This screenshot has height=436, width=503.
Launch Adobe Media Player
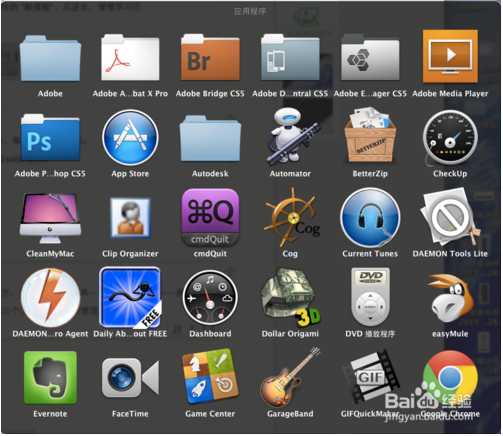coord(450,56)
